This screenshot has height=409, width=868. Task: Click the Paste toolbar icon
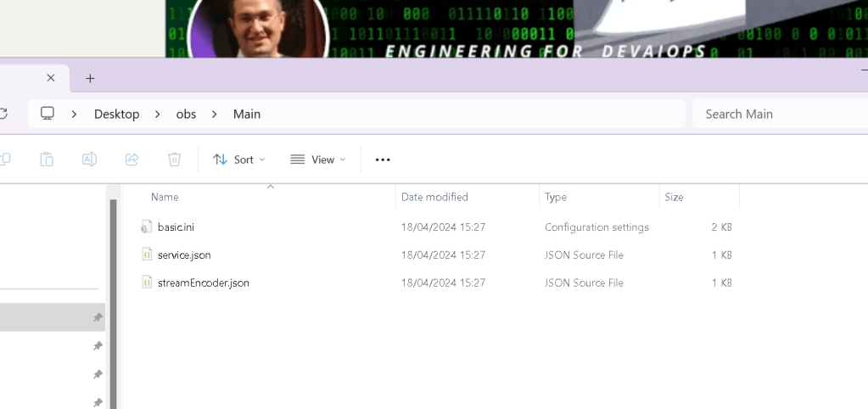[47, 160]
